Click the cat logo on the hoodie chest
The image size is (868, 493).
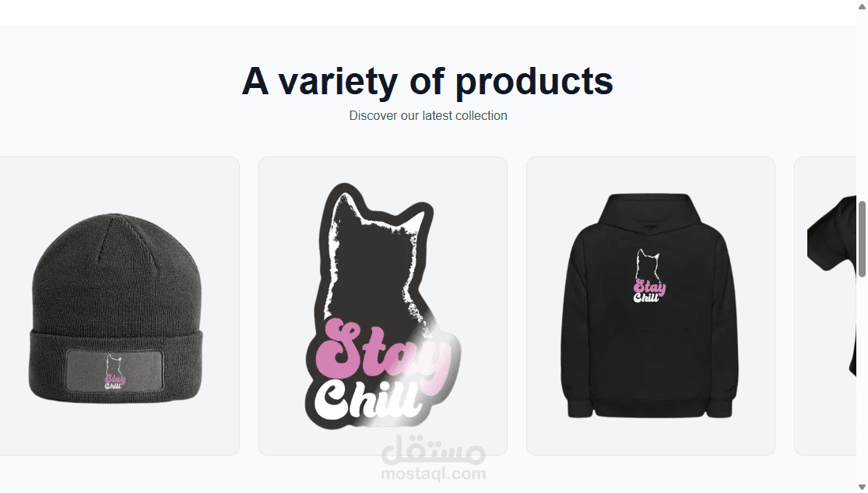pyautogui.click(x=649, y=276)
